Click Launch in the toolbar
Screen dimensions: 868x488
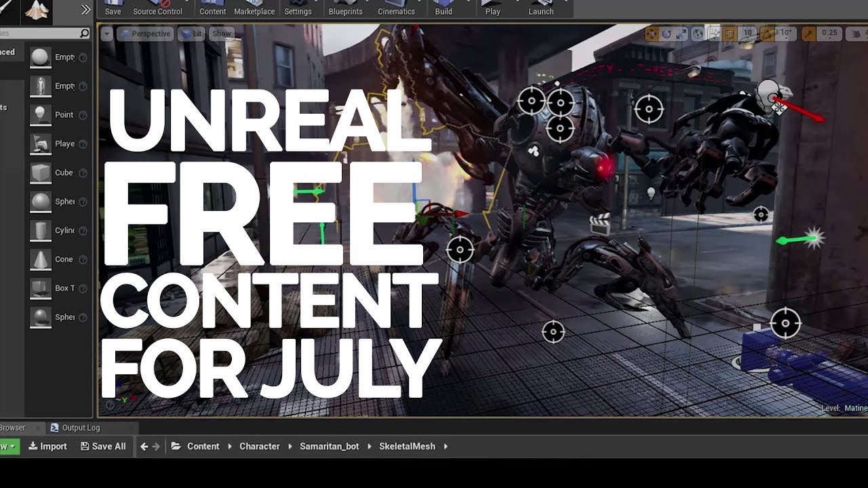[540, 8]
